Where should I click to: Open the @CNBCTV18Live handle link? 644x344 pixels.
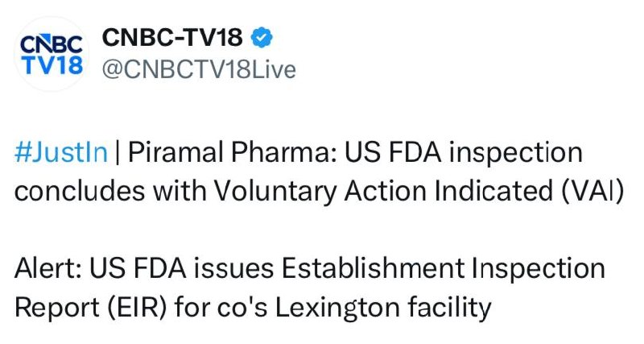point(199,70)
